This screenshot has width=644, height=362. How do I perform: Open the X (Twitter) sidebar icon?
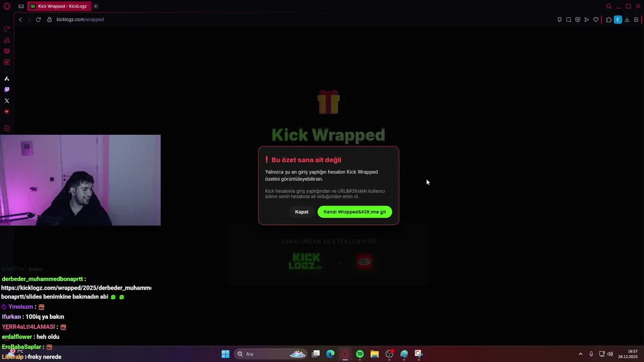tap(7, 101)
